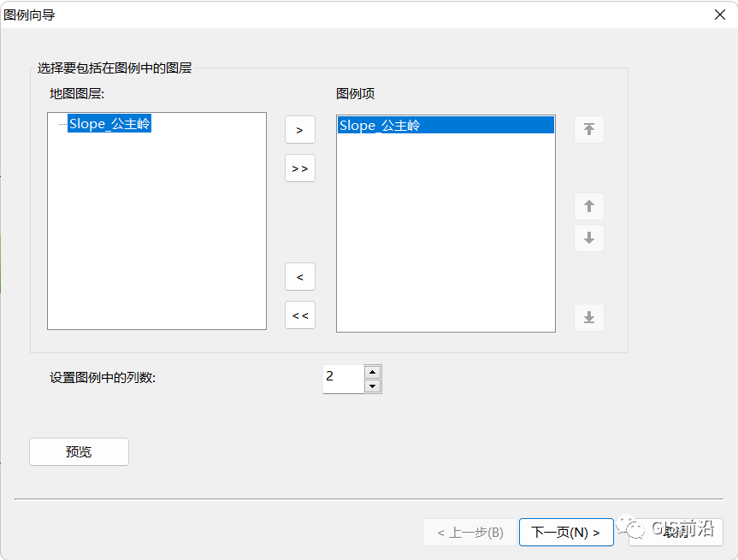Select Slope_公主岭 in the legend items list
The width and height of the screenshot is (738, 560).
pyautogui.click(x=446, y=125)
